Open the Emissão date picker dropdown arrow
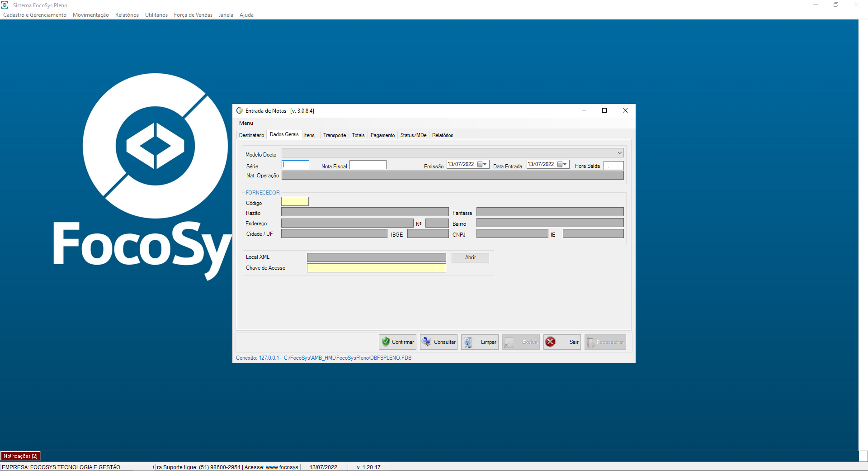Image resolution: width=868 pixels, height=471 pixels. pos(486,164)
